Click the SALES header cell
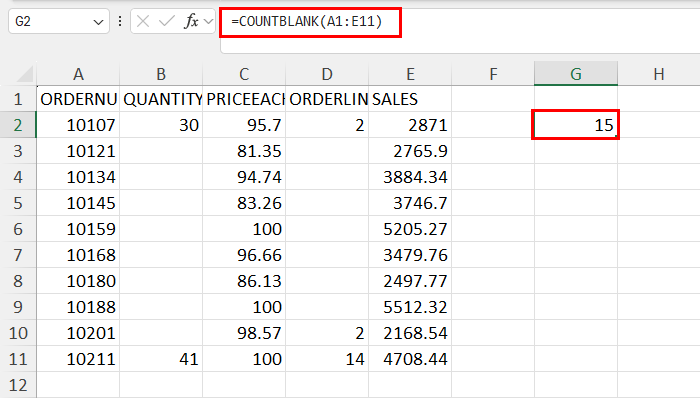This screenshot has width=700, height=398. pos(410,99)
